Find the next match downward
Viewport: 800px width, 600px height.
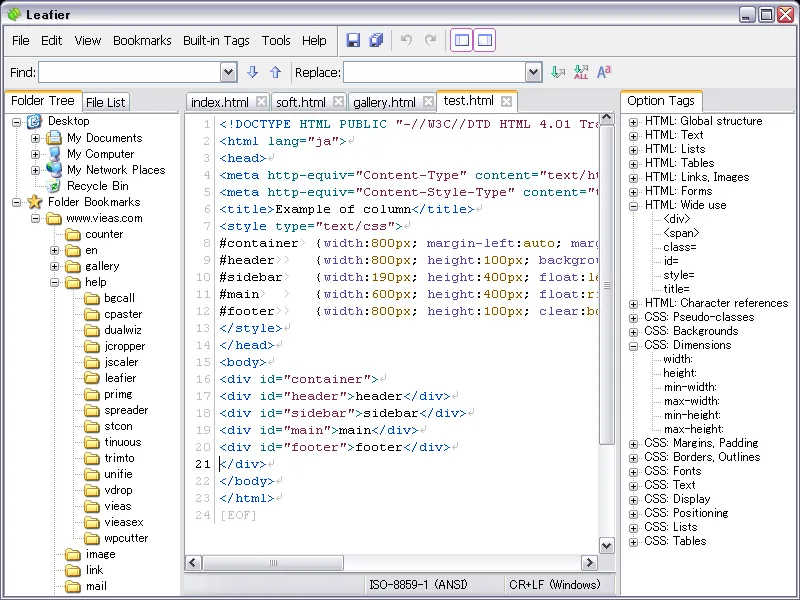coord(251,71)
